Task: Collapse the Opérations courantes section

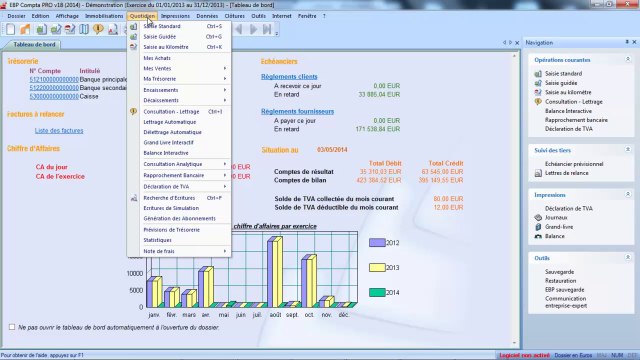Action: 628,60
